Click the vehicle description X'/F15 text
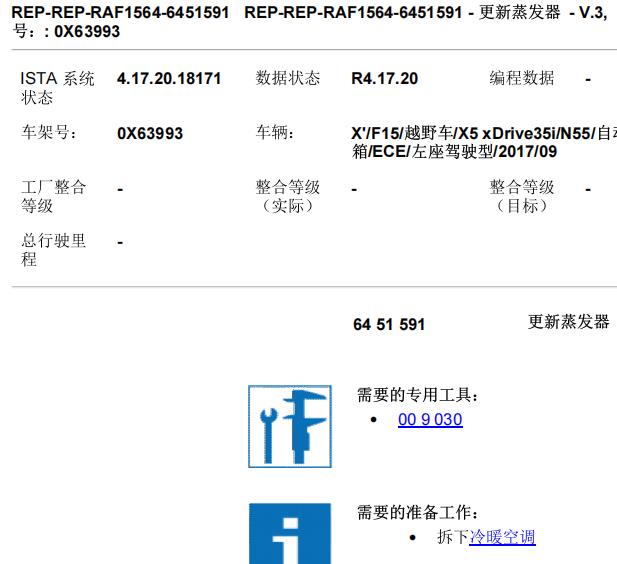The image size is (617, 564). tap(484, 142)
